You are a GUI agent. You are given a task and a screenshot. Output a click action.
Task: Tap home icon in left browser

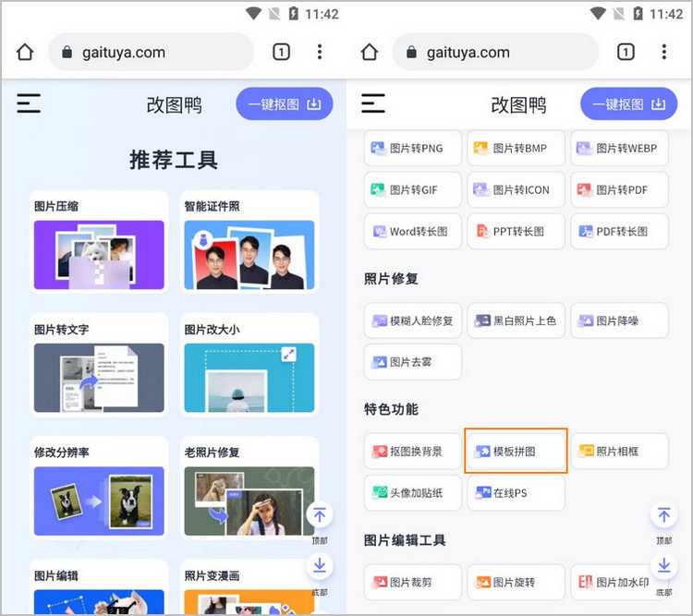[25, 52]
